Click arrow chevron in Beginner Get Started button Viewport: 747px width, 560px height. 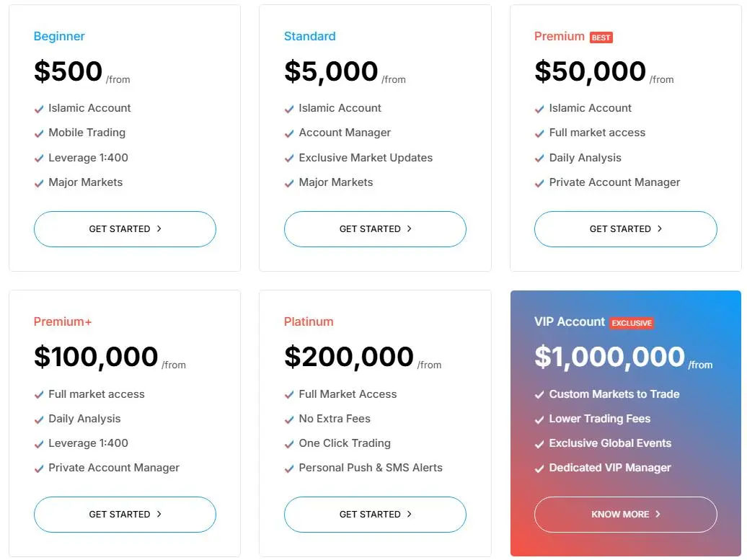159,228
